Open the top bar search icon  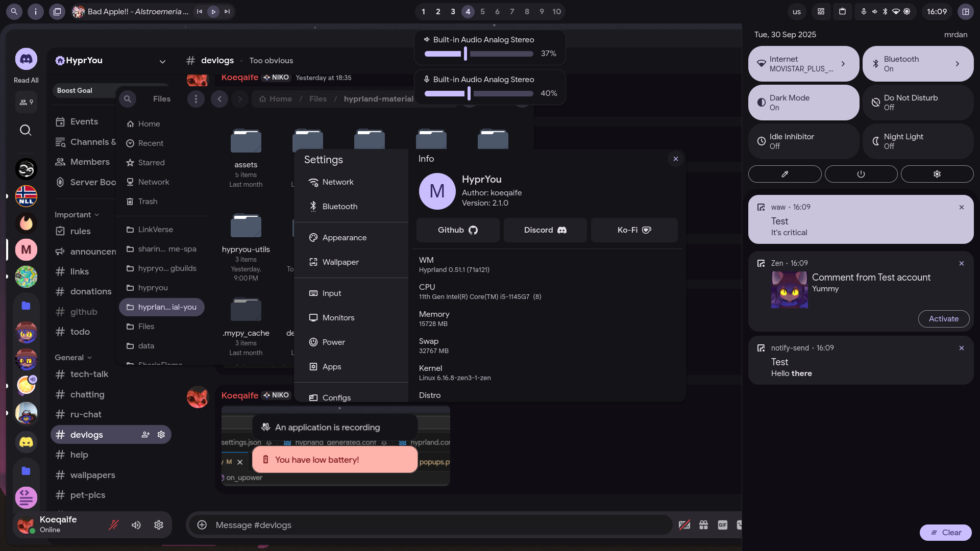(x=14, y=11)
